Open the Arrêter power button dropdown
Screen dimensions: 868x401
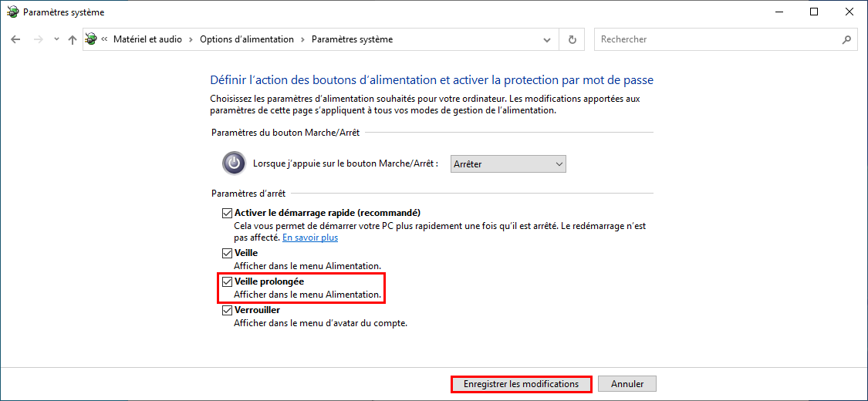508,163
